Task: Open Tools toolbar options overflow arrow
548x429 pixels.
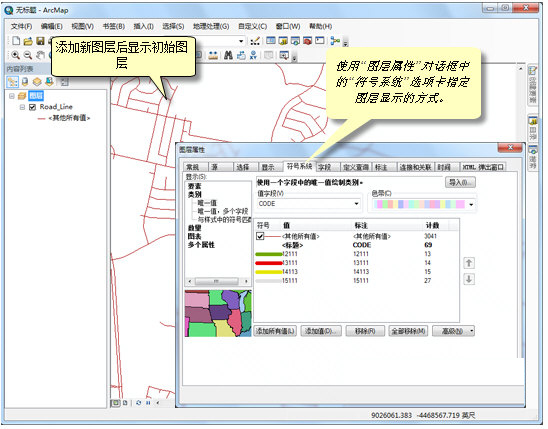Action: pyautogui.click(x=294, y=58)
